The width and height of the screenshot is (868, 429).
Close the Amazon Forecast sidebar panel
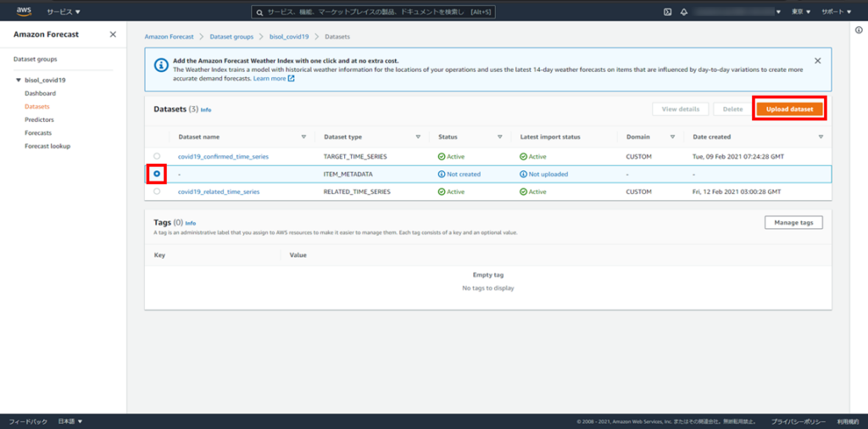click(x=114, y=34)
